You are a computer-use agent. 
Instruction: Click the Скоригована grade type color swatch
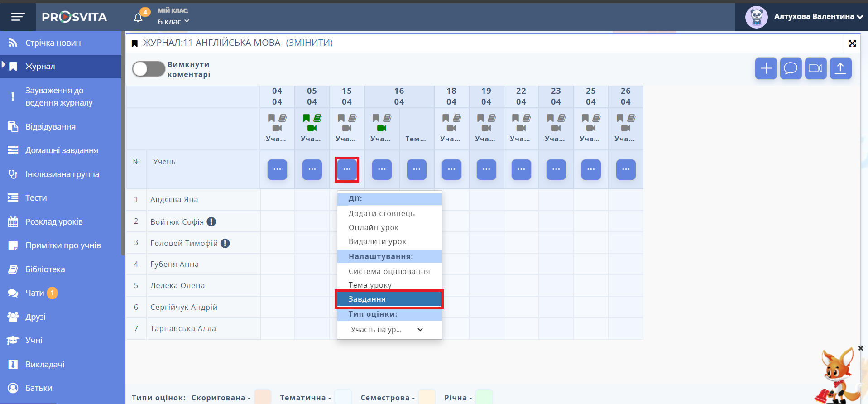pos(263,397)
